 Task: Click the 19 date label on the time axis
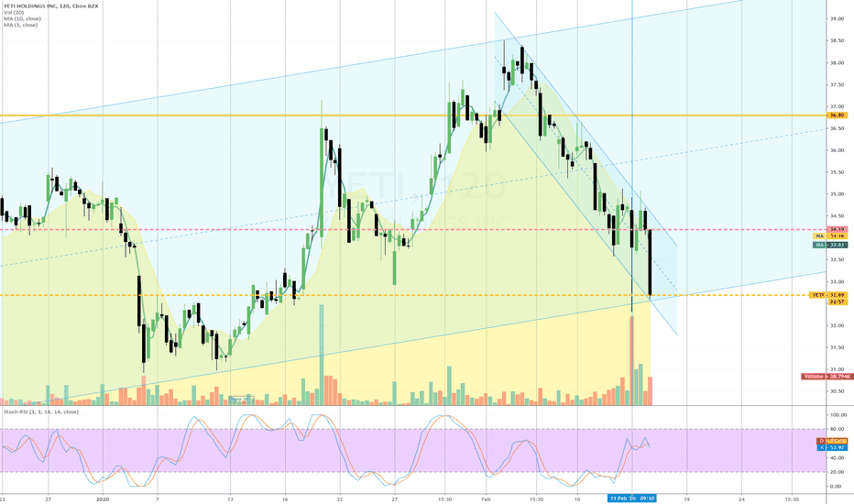point(687,499)
